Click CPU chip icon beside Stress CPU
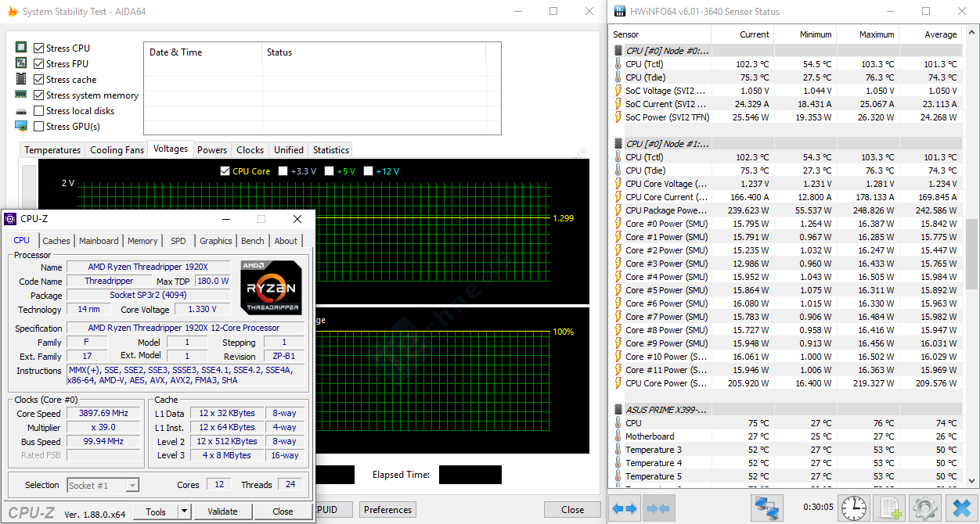The image size is (980, 524). point(21,48)
